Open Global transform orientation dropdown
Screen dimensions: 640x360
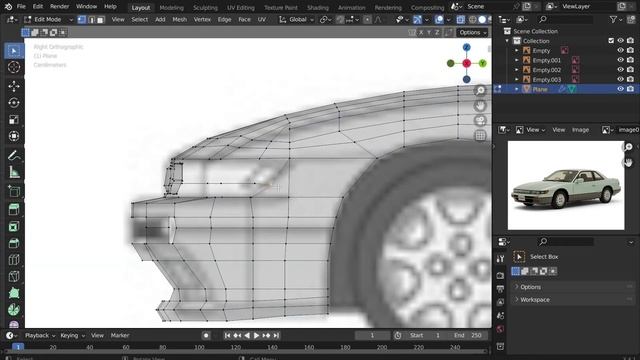pyautogui.click(x=296, y=20)
